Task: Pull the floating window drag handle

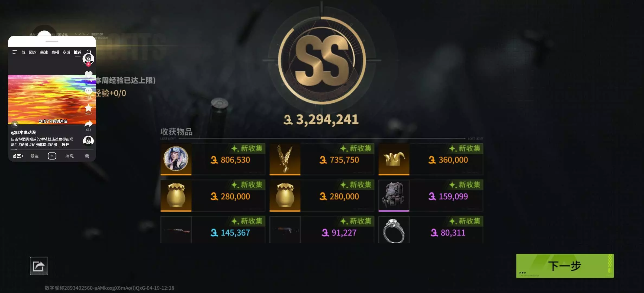Action: [52, 41]
